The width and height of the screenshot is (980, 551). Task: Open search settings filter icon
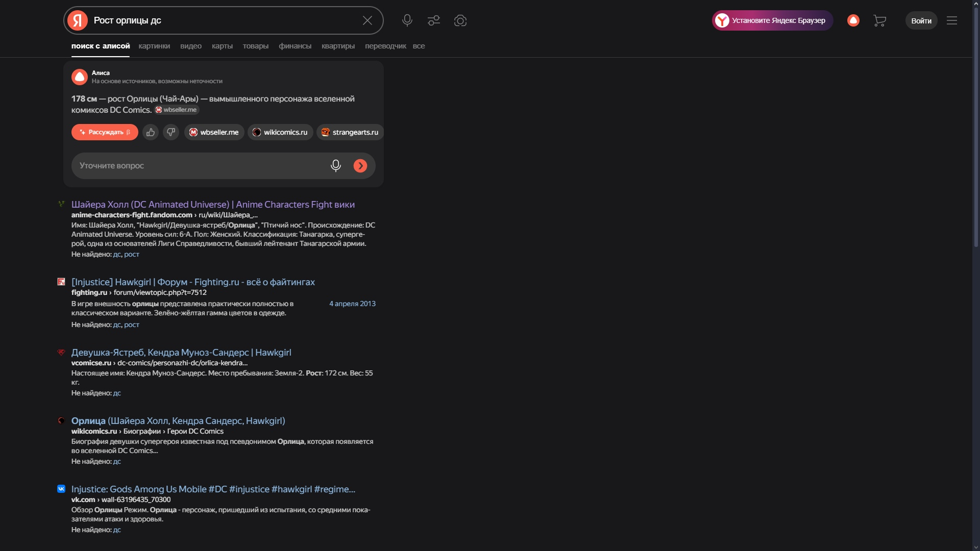(434, 20)
